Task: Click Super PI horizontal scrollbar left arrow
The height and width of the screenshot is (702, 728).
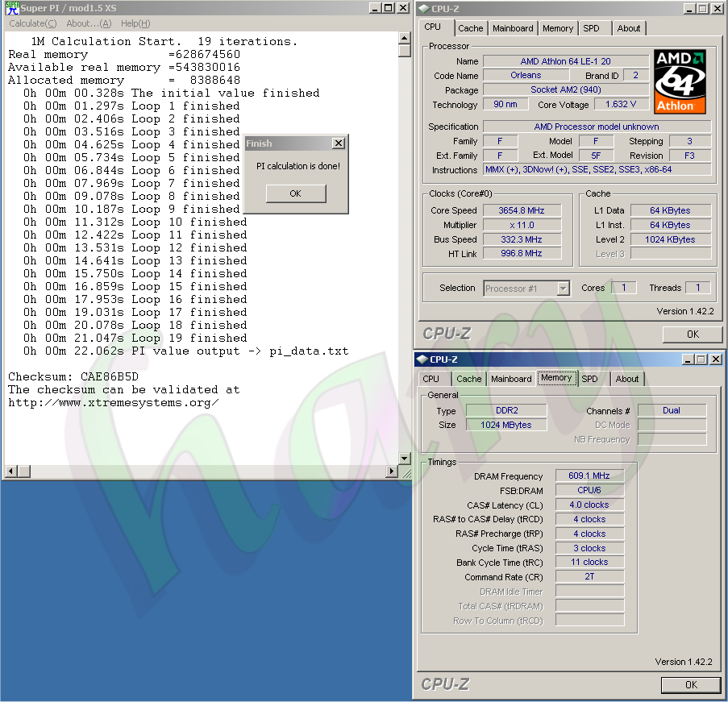Action: click(x=11, y=471)
